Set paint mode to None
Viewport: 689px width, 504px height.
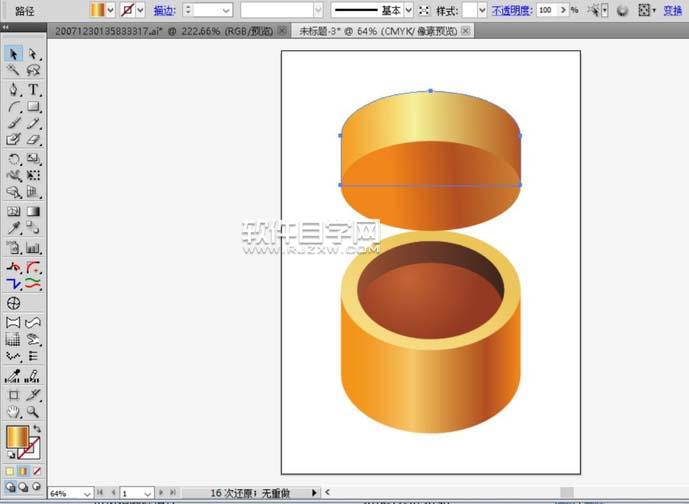pos(38,470)
